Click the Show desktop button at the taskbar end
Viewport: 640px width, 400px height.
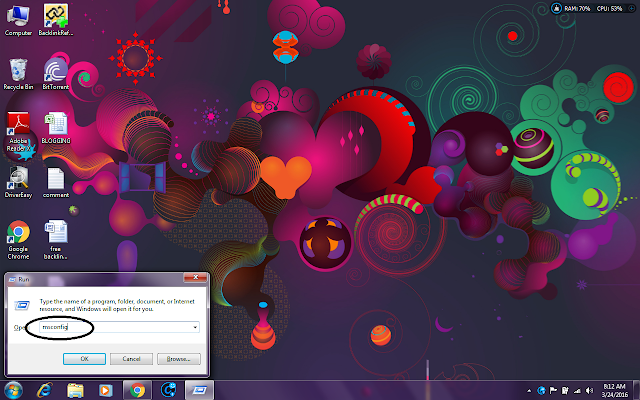637,390
